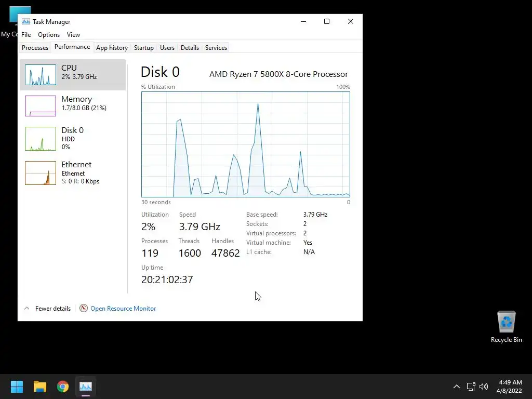Go to the Users tab
The image size is (532, 399).
coord(167,47)
